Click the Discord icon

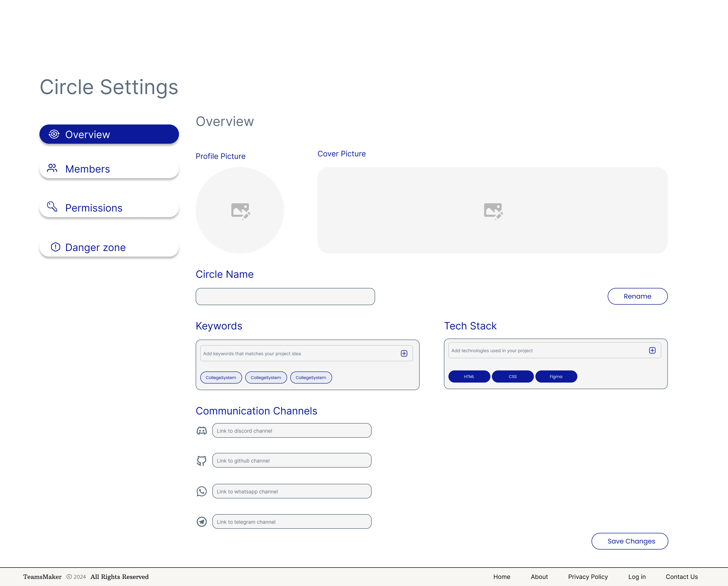coord(202,431)
